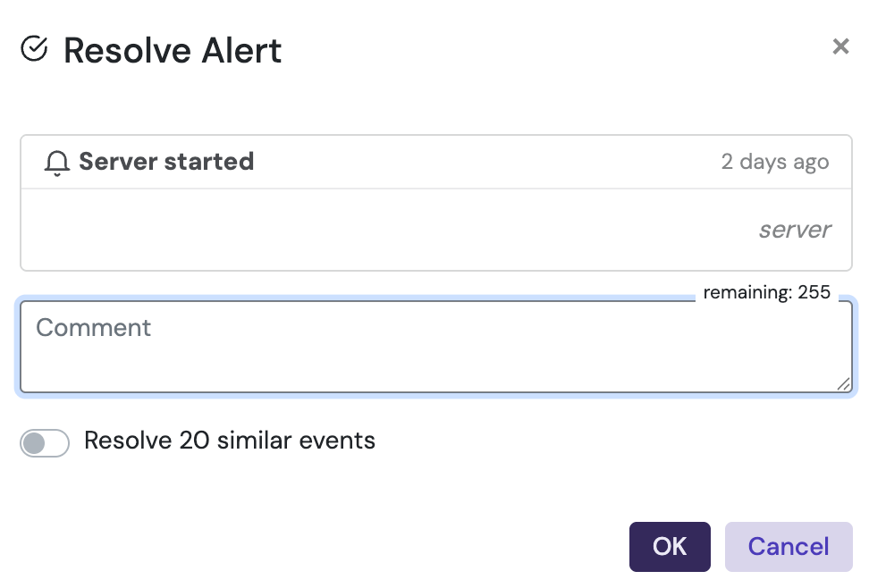Click the header row of the alert card
Image resolution: width=869 pixels, height=588 pixels.
pyautogui.click(x=435, y=162)
